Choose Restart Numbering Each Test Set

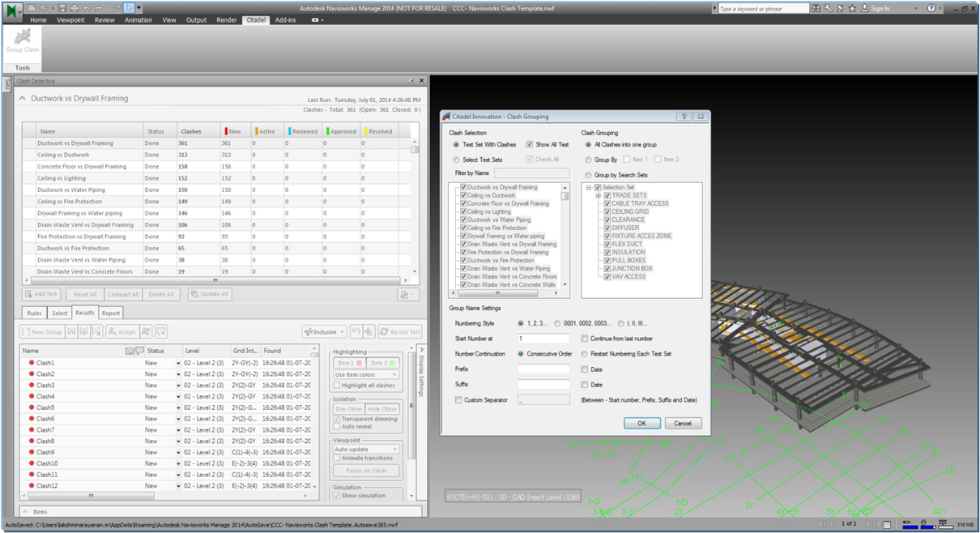coord(585,354)
